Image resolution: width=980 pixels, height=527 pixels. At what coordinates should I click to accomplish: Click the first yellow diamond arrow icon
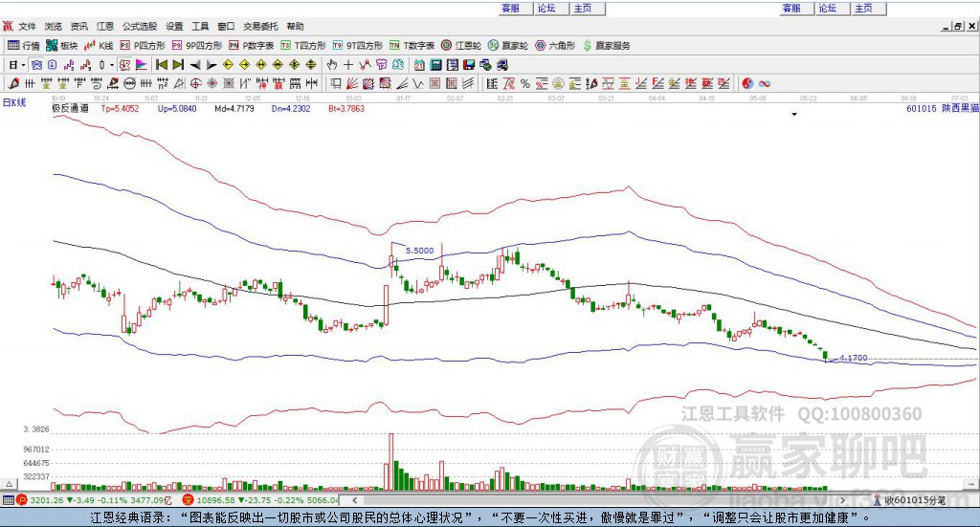coord(228,65)
